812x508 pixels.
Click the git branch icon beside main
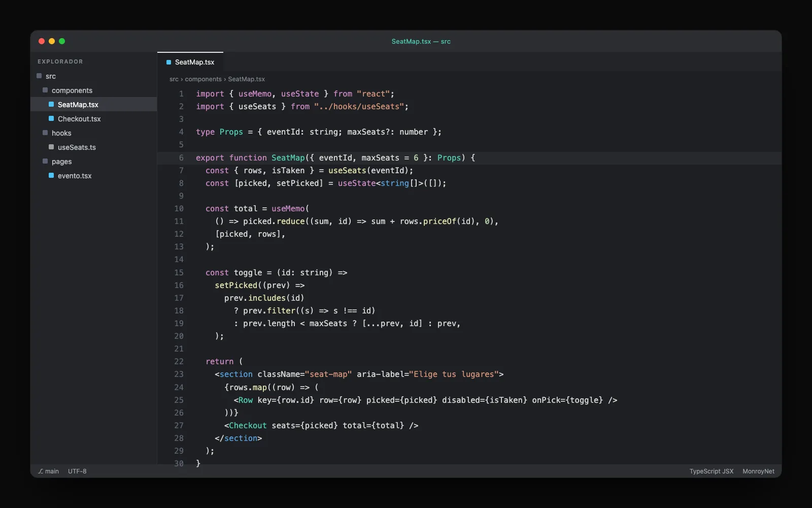click(41, 471)
